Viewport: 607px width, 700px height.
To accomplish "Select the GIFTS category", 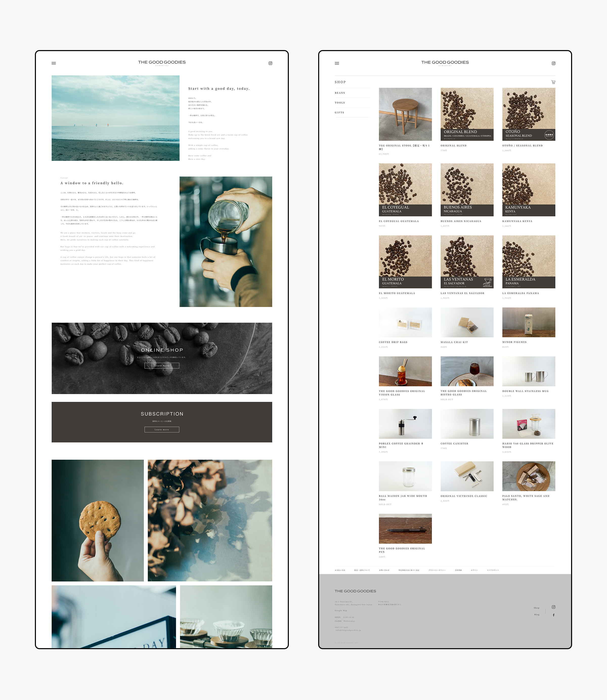I will (339, 113).
